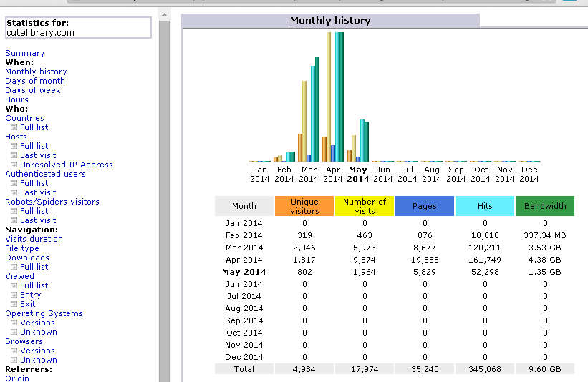Open the Summary link in sidebar
This screenshot has height=382, width=588.
coord(24,53)
